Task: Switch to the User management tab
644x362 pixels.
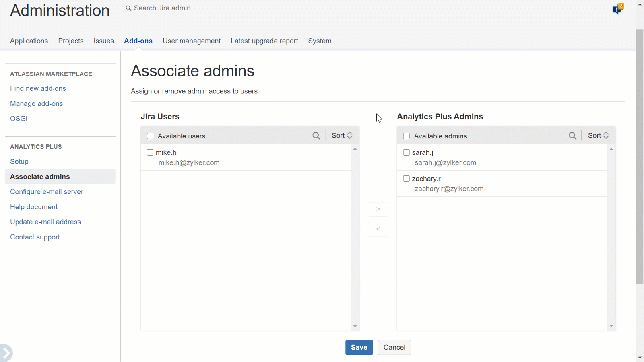Action: 192,41
